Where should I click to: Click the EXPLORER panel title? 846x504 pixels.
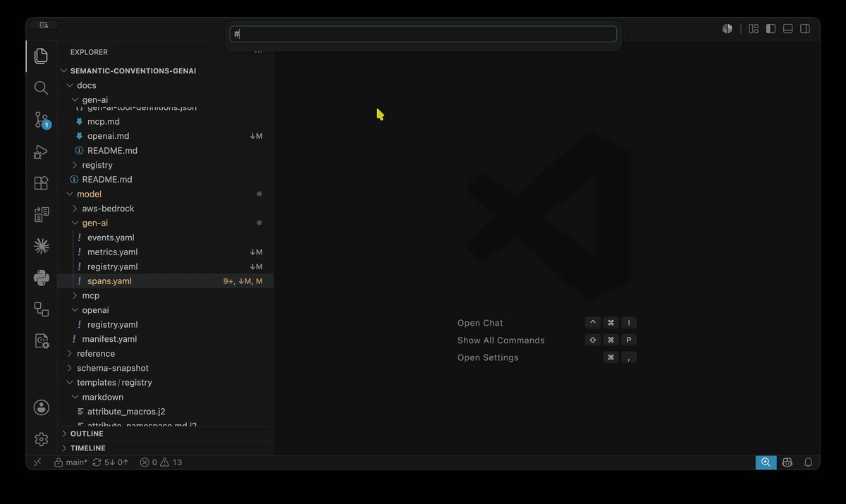point(90,52)
